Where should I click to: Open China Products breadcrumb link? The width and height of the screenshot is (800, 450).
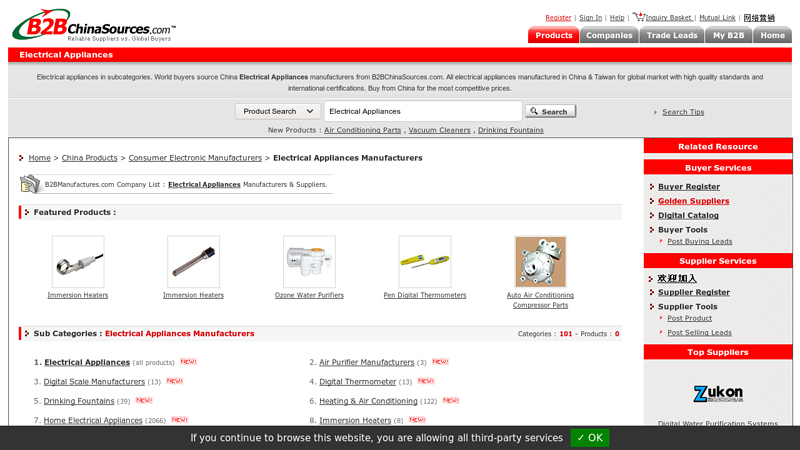tap(89, 158)
